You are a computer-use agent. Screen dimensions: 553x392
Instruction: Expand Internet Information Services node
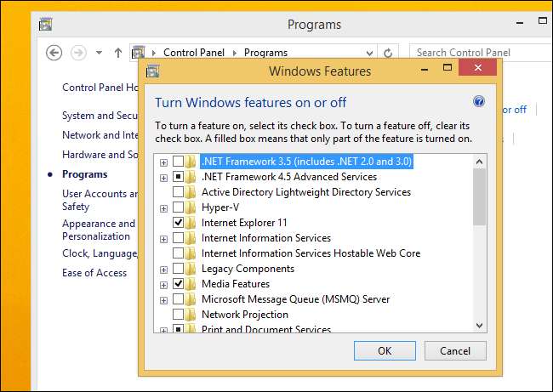[x=163, y=238]
